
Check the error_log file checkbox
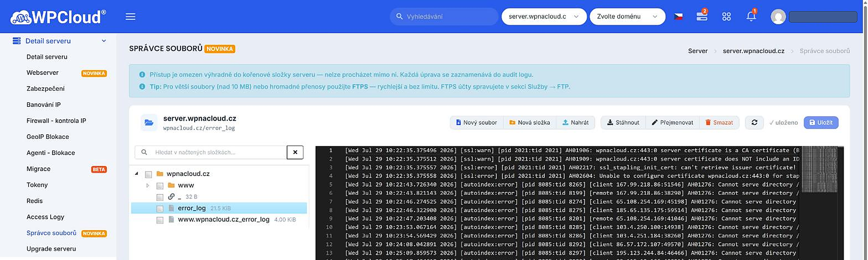[x=160, y=209]
